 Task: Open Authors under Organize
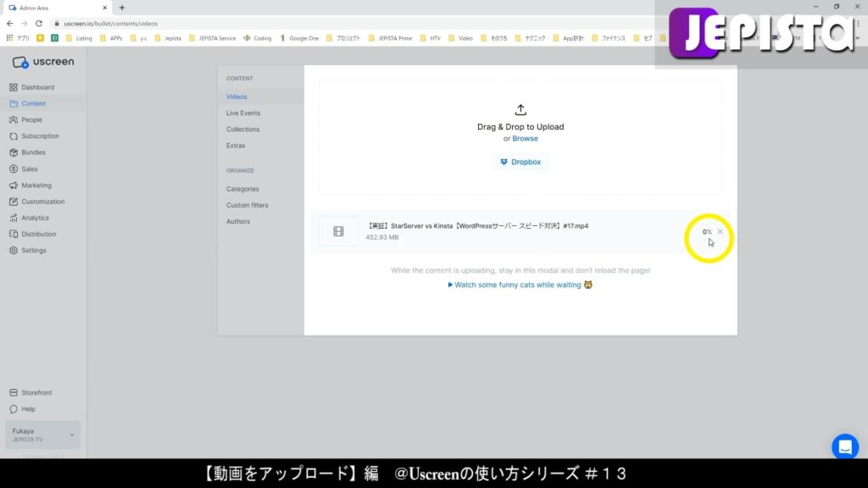point(238,221)
